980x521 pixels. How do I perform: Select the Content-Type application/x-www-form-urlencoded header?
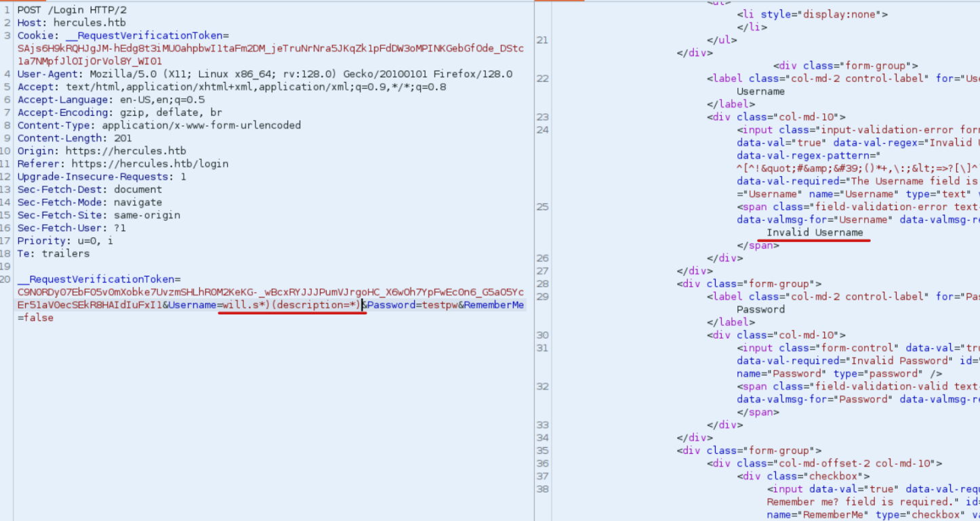point(159,126)
